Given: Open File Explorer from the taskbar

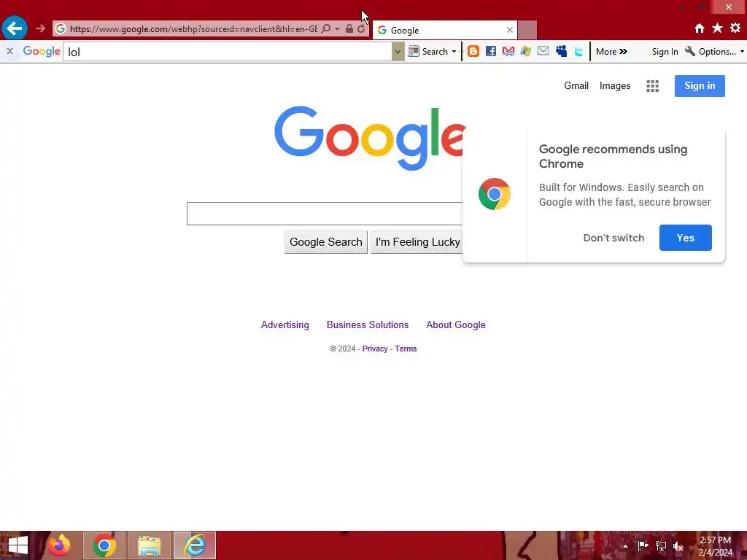Looking at the screenshot, I should (x=149, y=545).
